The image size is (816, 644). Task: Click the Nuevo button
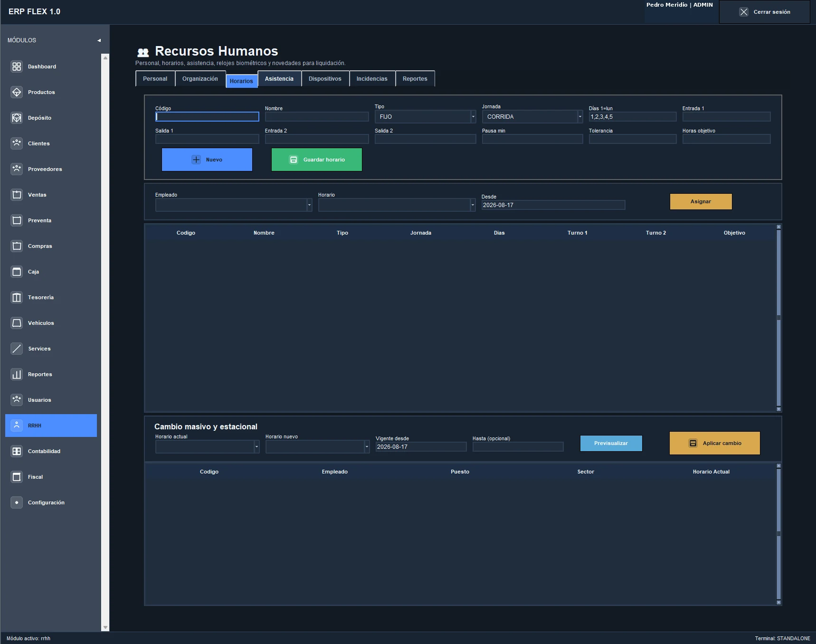pos(207,160)
